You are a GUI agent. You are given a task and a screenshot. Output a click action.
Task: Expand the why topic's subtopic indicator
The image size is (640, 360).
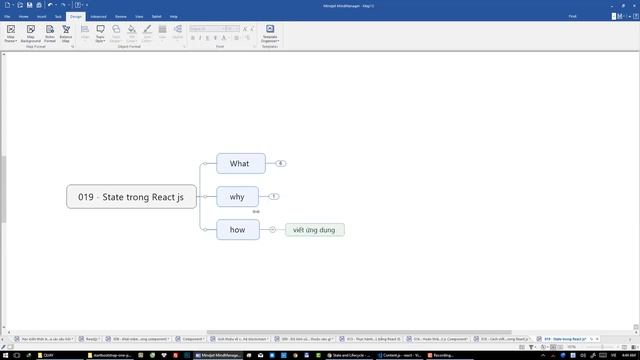coord(274,197)
